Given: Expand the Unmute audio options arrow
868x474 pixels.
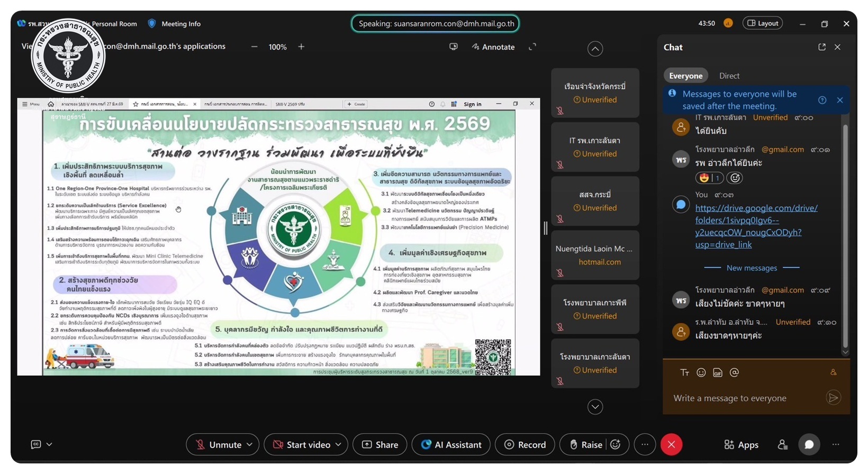Looking at the screenshot, I should click(250, 444).
